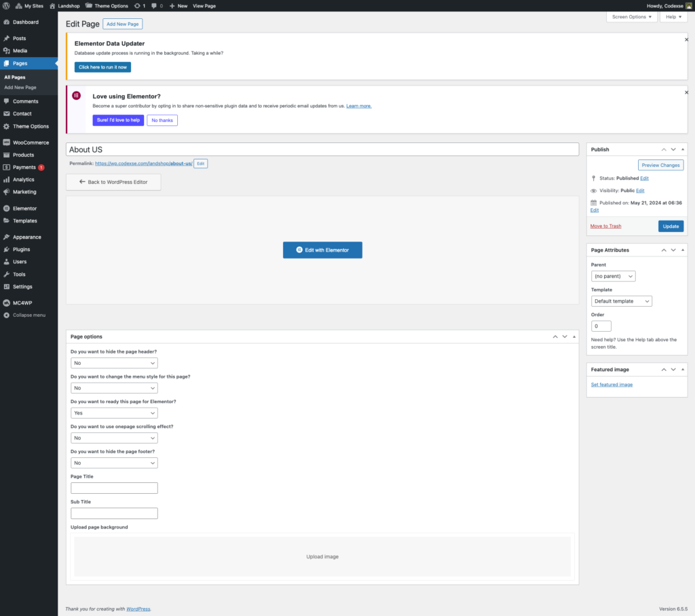Open the updates icon in admin bar

click(x=139, y=5)
